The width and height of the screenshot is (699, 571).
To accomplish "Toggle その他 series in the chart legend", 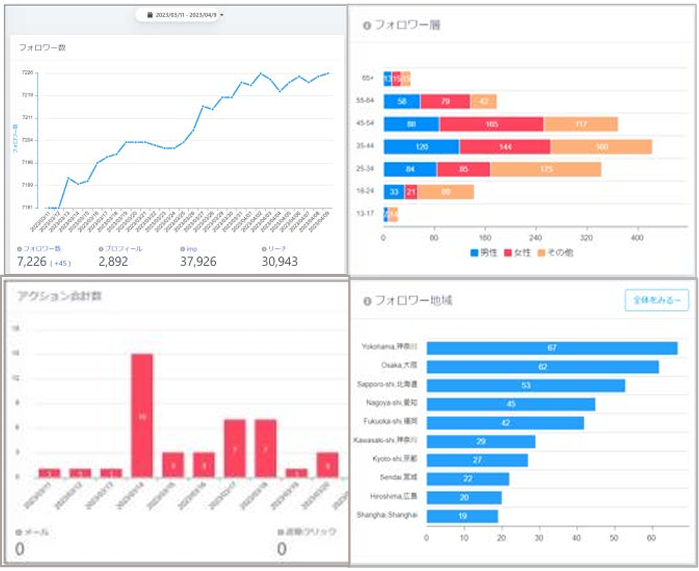I will coord(559,253).
